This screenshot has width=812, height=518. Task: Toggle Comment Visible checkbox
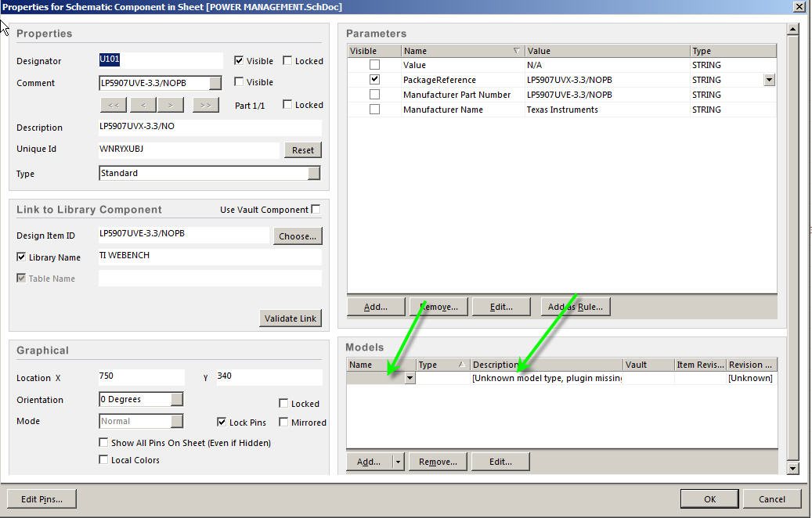(239, 81)
